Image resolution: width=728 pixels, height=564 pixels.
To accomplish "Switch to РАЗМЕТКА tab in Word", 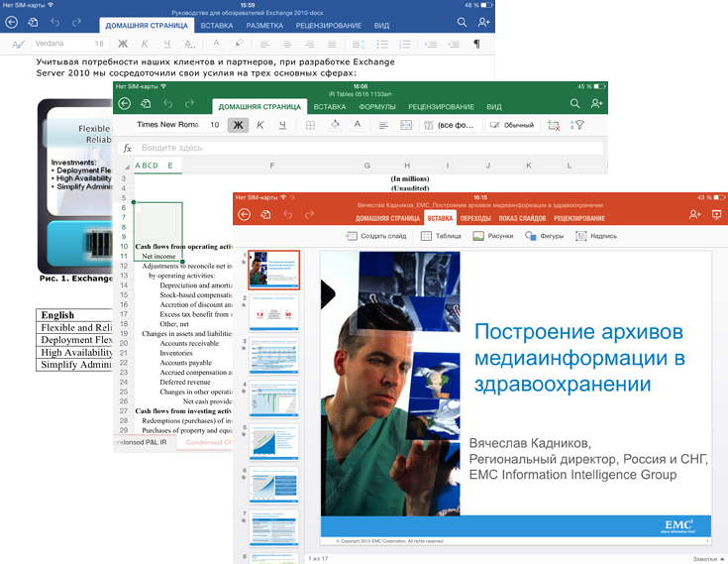I will pyautogui.click(x=264, y=26).
